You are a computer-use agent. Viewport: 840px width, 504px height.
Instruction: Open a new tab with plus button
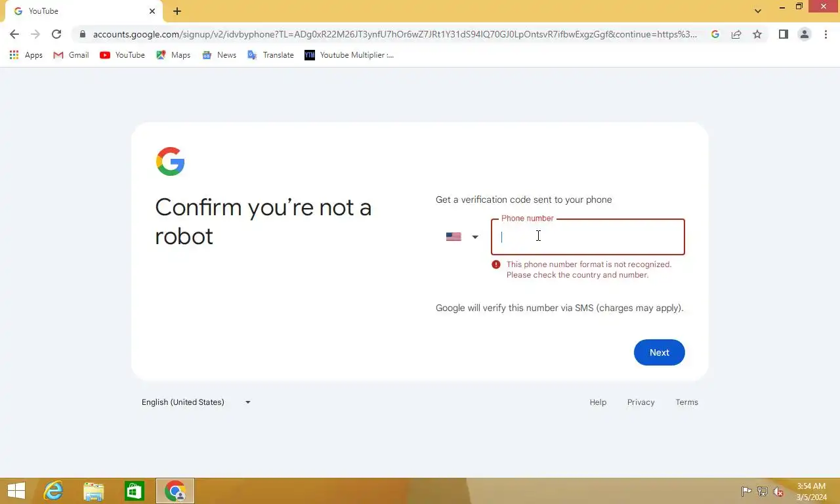(177, 11)
